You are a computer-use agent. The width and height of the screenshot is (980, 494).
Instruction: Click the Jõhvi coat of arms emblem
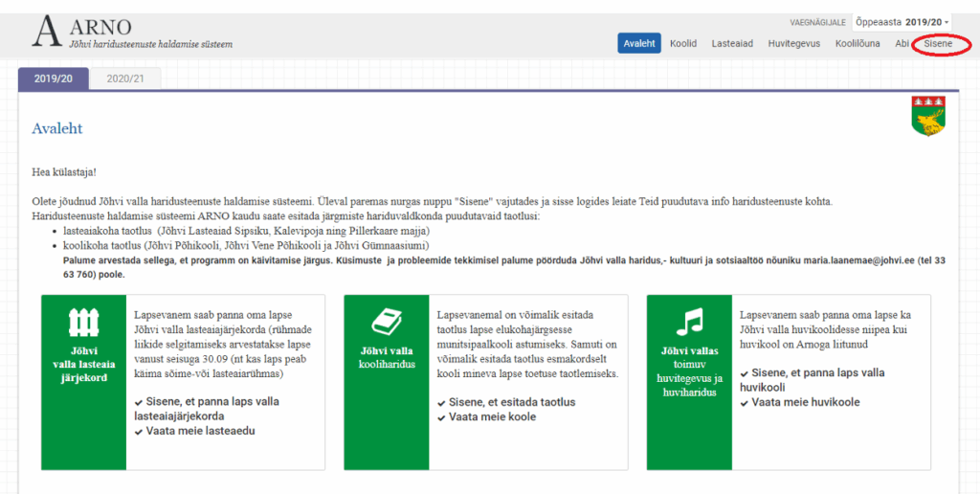pos(929,116)
